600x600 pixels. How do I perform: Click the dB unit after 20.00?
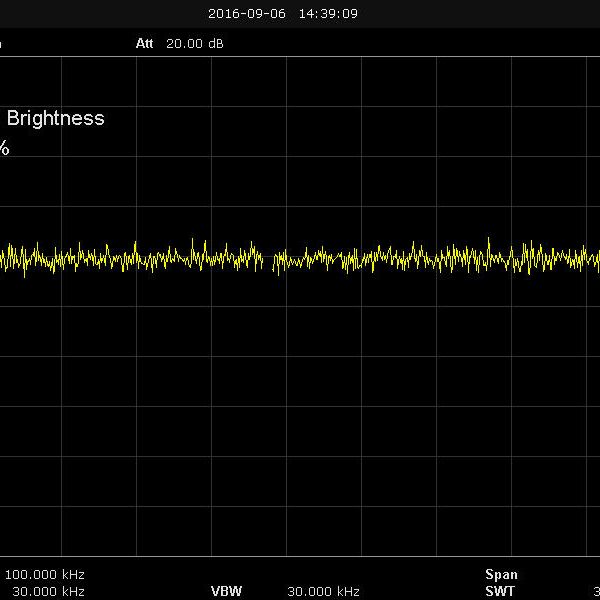(203, 44)
